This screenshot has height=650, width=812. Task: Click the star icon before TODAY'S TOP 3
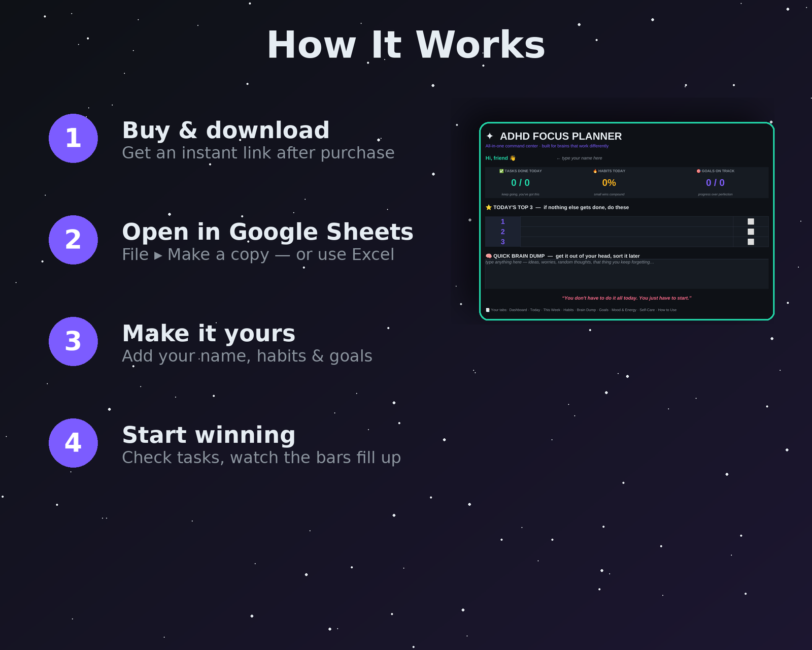click(489, 207)
